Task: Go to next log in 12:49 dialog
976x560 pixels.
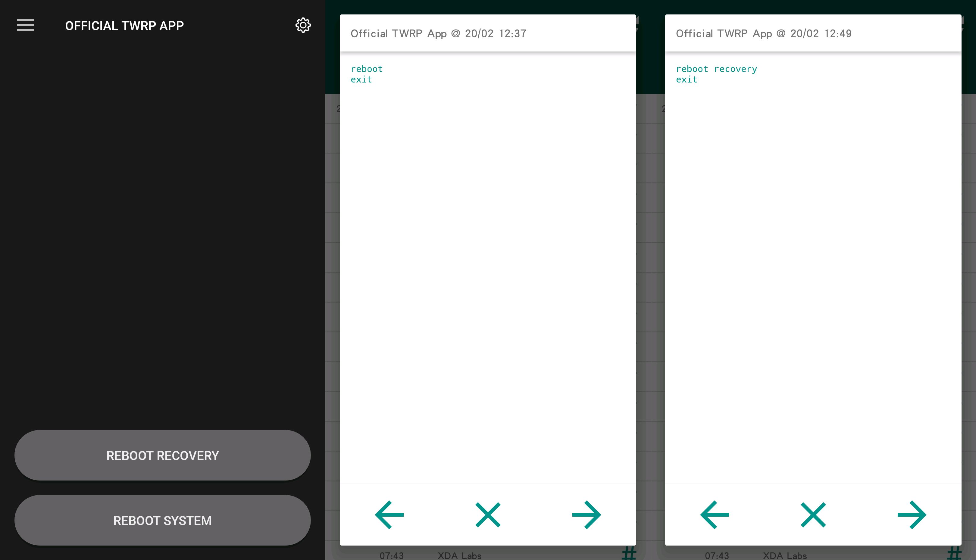Action: tap(912, 515)
